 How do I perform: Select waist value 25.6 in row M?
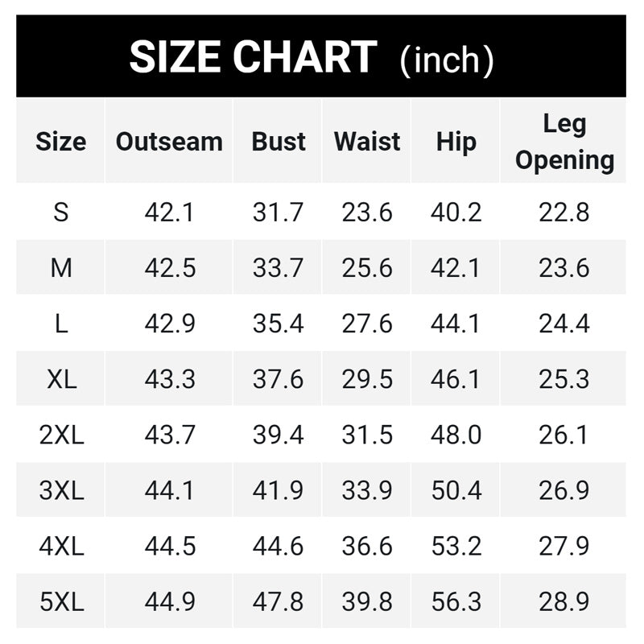(x=367, y=268)
